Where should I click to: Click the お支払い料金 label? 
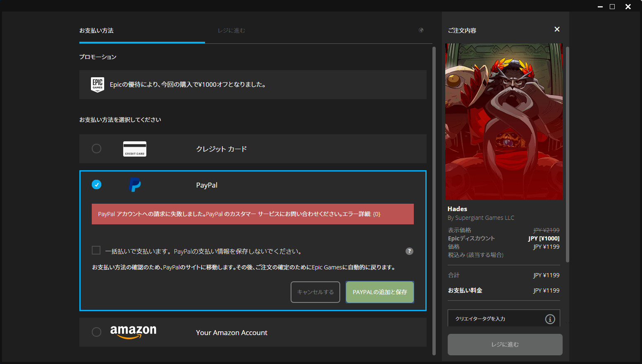click(x=465, y=290)
